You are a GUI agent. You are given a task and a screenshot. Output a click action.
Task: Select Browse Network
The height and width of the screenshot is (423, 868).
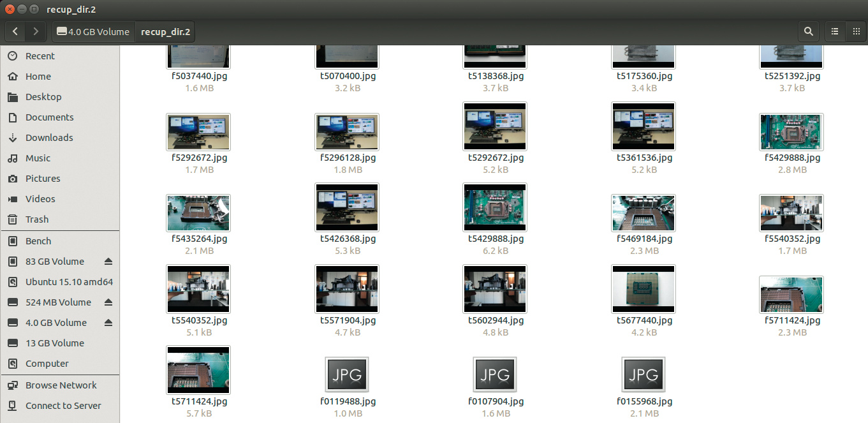[x=61, y=385]
